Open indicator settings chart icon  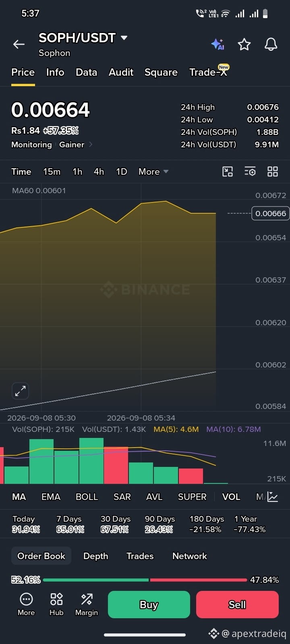[x=273, y=497]
